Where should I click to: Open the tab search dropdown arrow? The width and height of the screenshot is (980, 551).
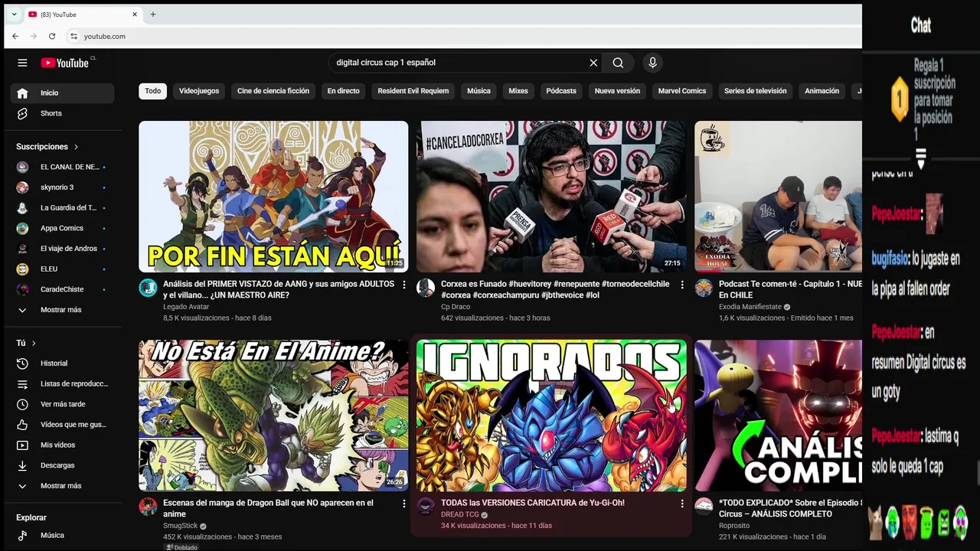14,15
